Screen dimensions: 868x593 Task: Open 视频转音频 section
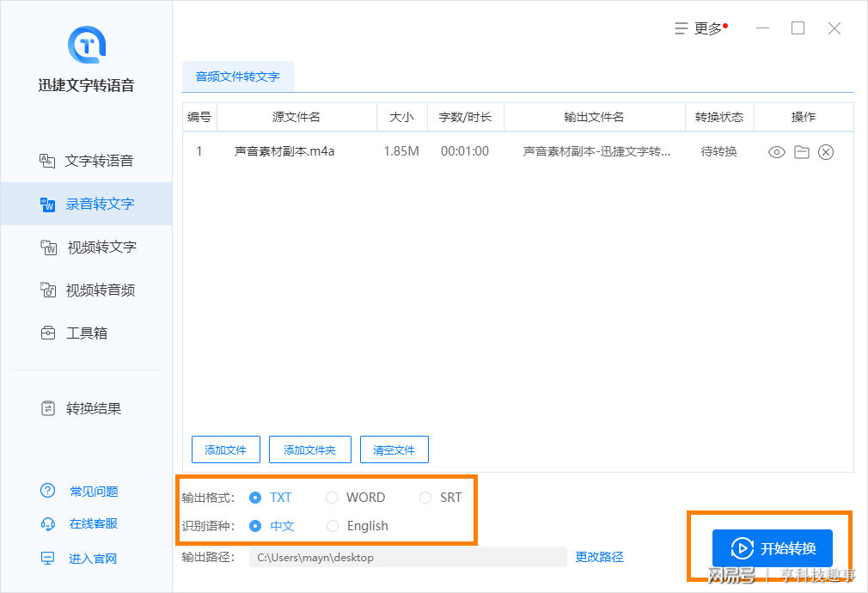tap(86, 290)
